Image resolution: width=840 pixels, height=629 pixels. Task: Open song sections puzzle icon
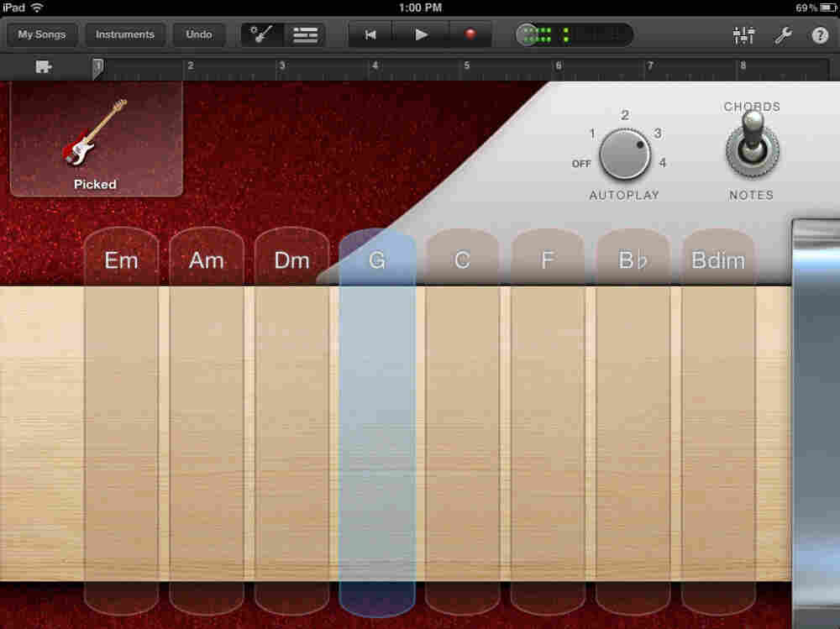[x=43, y=67]
